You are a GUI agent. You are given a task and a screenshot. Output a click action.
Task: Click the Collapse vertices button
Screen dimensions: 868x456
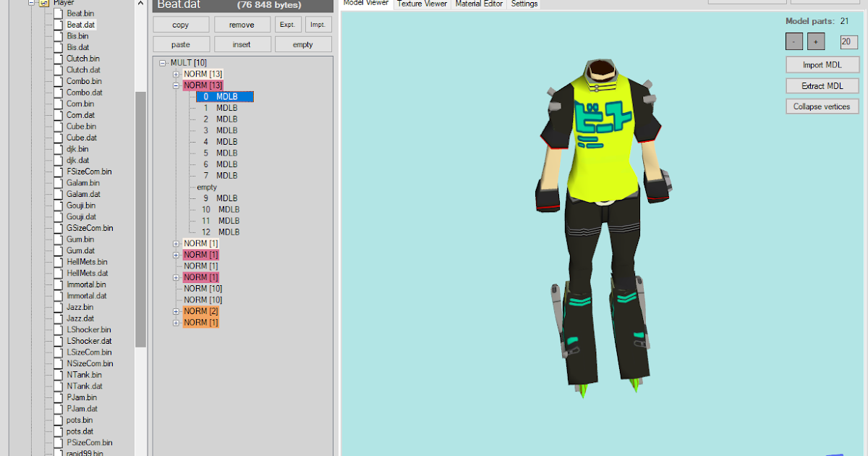822,106
